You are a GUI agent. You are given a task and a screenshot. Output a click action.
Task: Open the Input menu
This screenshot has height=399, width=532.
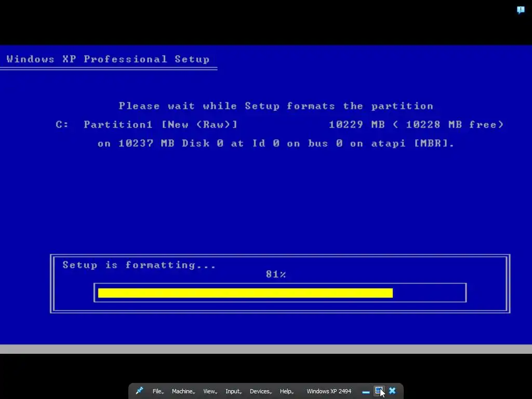pyautogui.click(x=233, y=391)
